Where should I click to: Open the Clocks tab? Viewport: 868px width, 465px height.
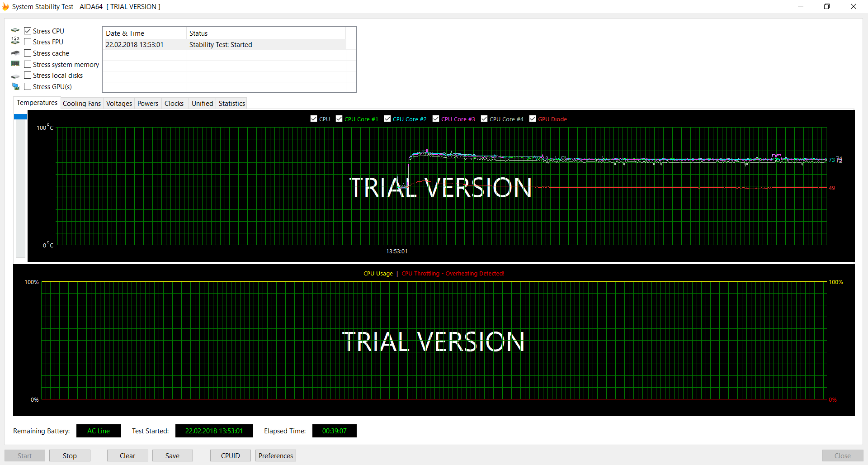pos(174,104)
